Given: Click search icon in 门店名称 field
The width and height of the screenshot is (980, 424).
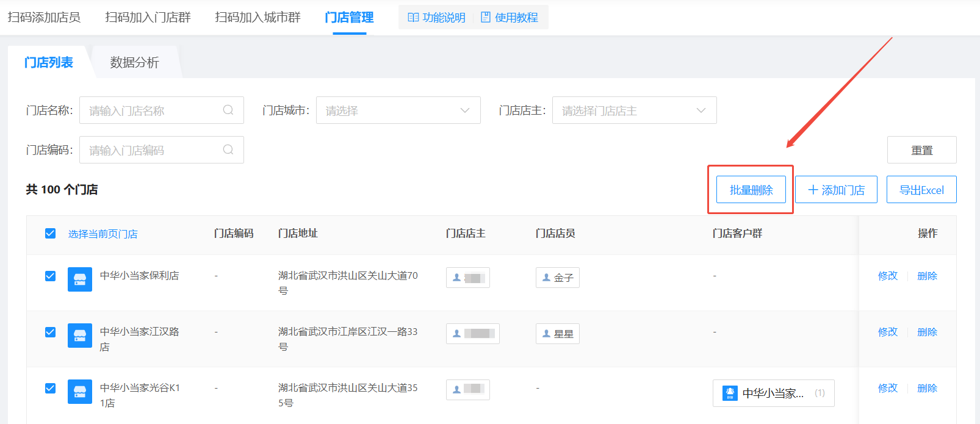Looking at the screenshot, I should (x=228, y=110).
